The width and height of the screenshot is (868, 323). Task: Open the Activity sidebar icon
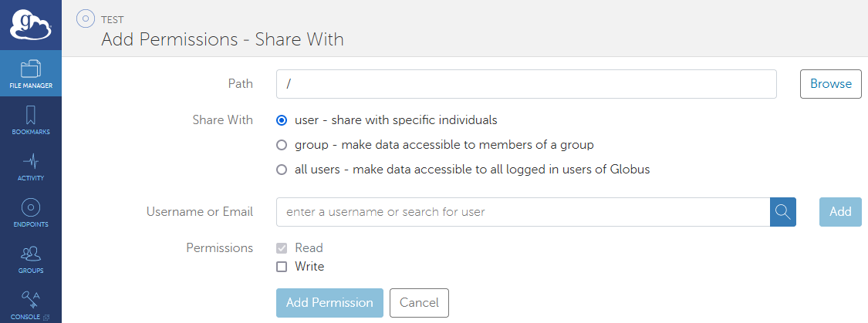pyautogui.click(x=31, y=167)
